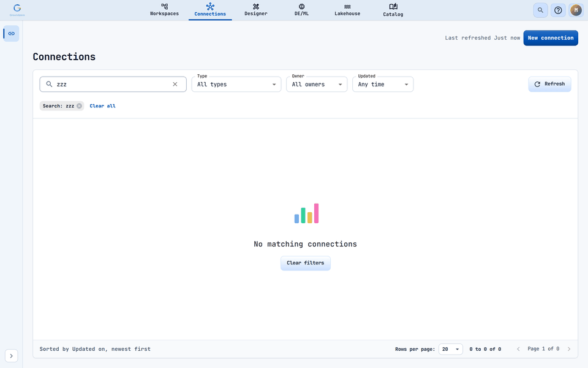Open the Updated 'Any time' dropdown
This screenshot has width=588, height=368.
tap(383, 84)
